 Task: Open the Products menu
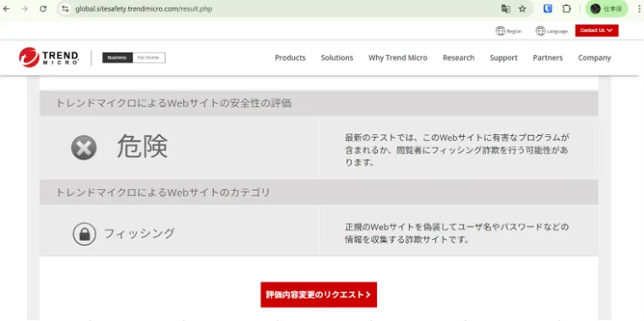tap(290, 58)
